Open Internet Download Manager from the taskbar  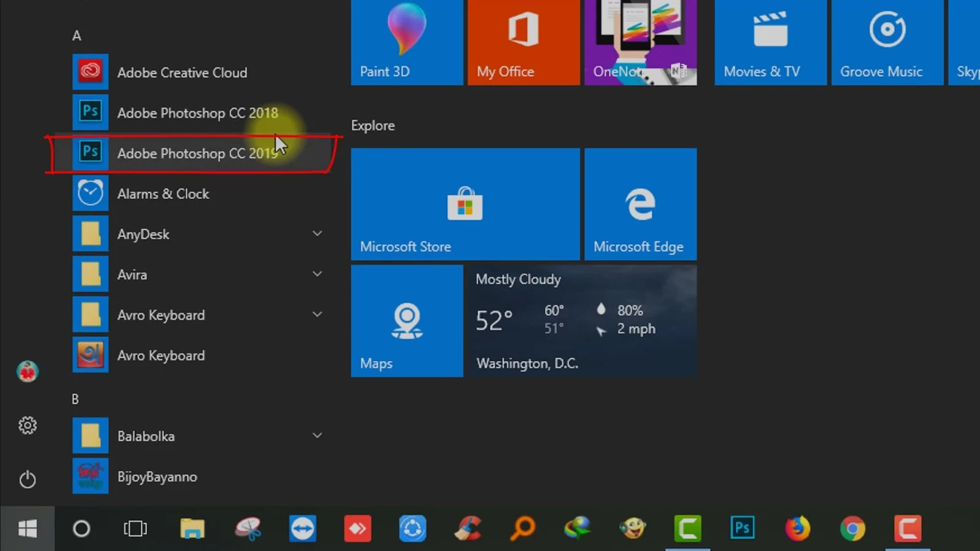pyautogui.click(x=578, y=528)
